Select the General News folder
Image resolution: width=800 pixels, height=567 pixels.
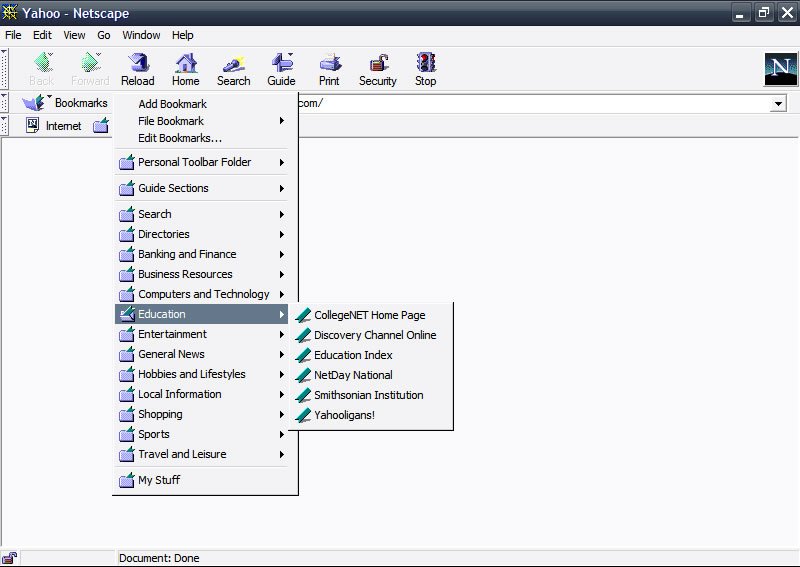202,354
